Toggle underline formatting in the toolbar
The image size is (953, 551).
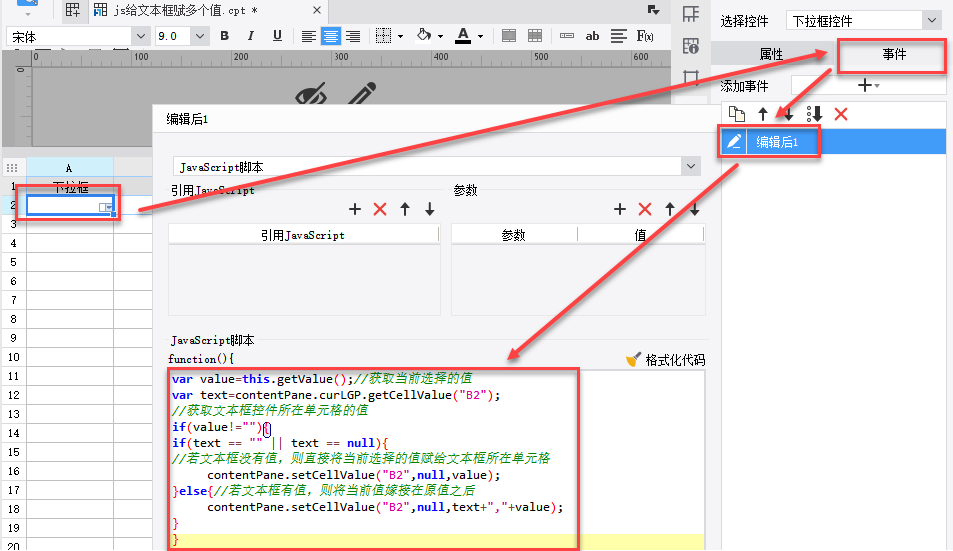pyautogui.click(x=277, y=36)
